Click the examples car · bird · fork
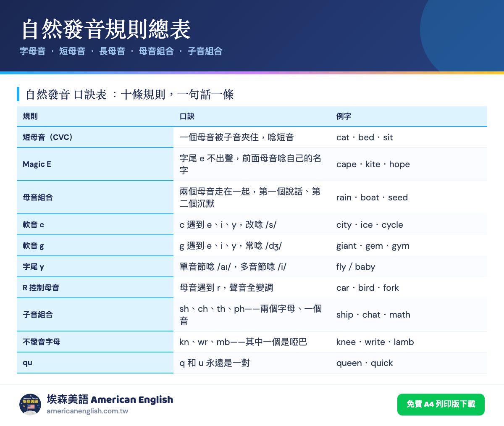This screenshot has width=504, height=426. tap(367, 288)
